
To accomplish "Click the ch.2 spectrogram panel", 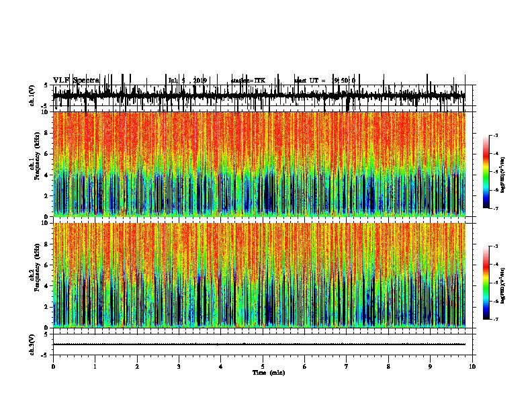I will [259, 275].
